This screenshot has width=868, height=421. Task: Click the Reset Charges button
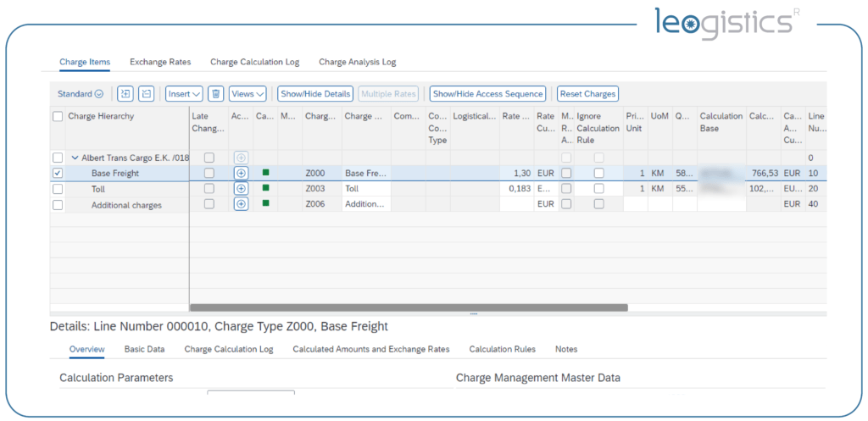coord(588,94)
